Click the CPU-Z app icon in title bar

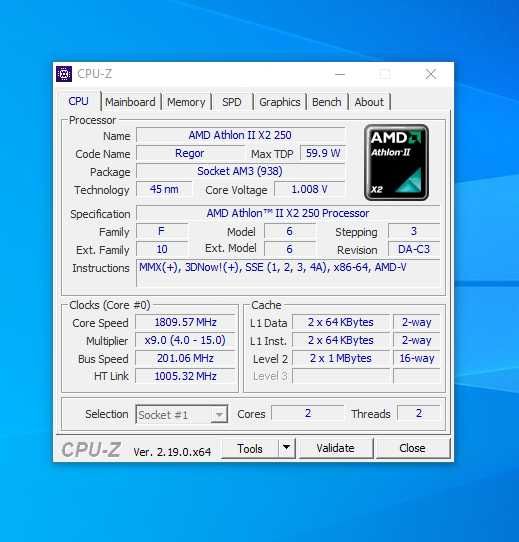64,74
